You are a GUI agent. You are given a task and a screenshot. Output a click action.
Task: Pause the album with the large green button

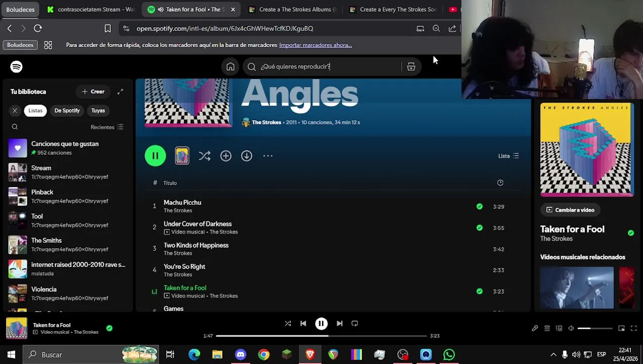click(x=155, y=156)
